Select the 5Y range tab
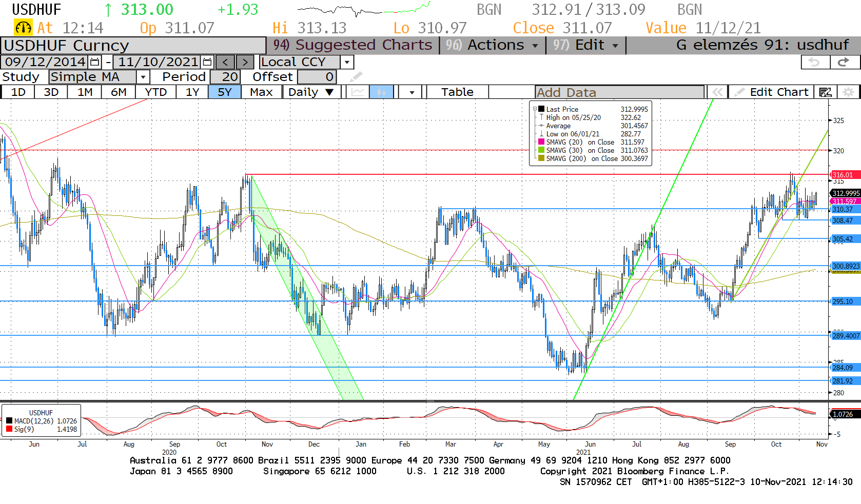The image size is (861, 504). point(225,92)
